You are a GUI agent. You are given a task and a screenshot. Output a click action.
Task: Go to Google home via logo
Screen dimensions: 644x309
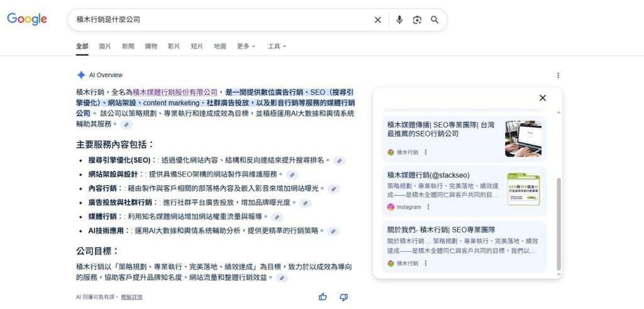(x=27, y=19)
